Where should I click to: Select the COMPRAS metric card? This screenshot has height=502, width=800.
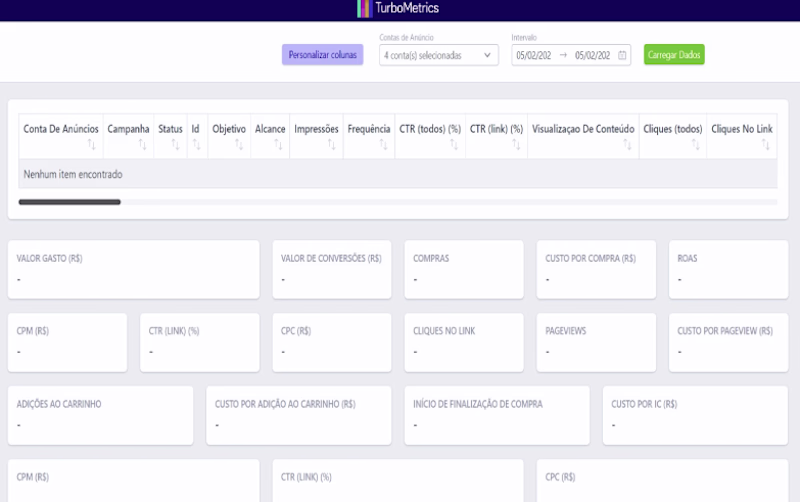pyautogui.click(x=464, y=269)
